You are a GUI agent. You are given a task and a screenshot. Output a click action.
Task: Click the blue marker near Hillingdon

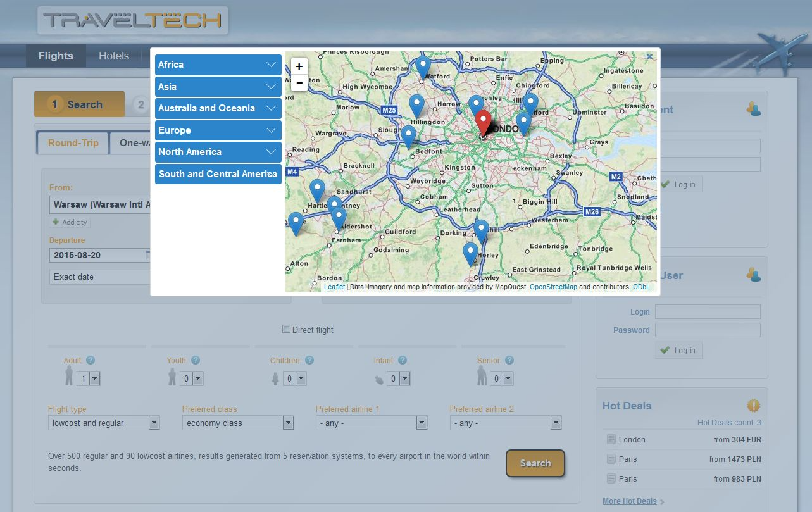pos(416,106)
